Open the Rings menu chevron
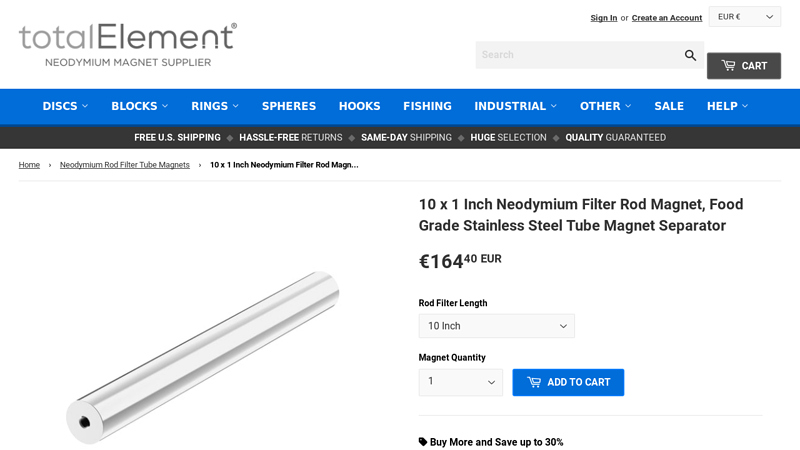 point(236,106)
